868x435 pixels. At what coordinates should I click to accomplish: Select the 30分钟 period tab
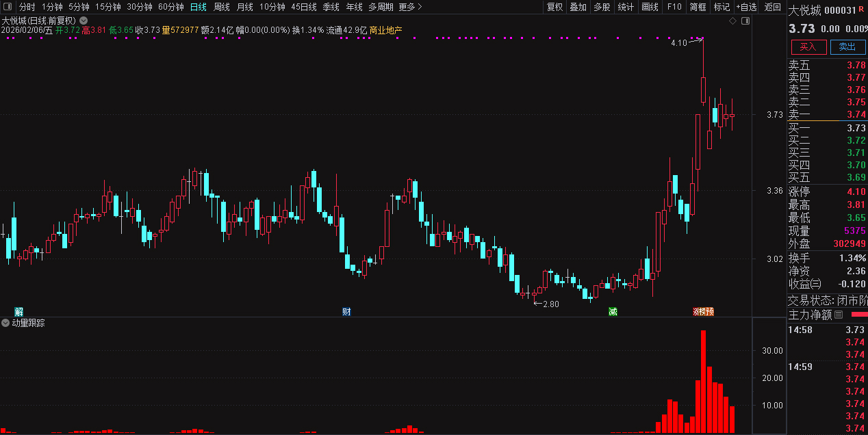(140, 7)
